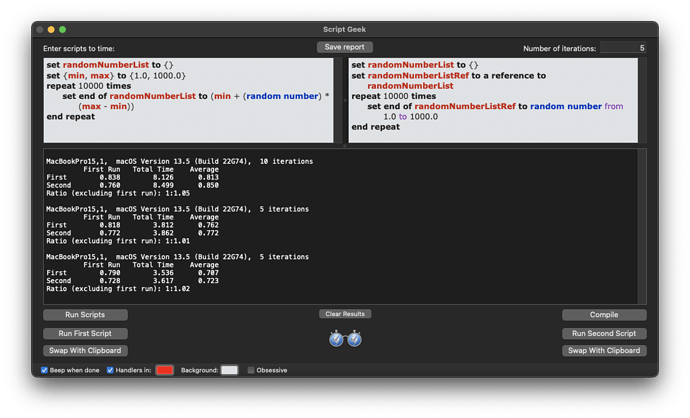The image size is (690, 418).
Task: Enable the Obsessive checkbox
Action: 251,370
